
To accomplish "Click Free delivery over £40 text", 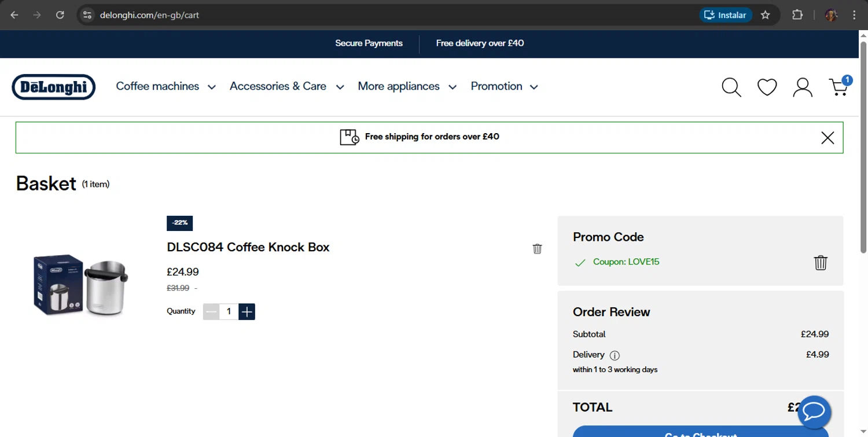I will 480,43.
